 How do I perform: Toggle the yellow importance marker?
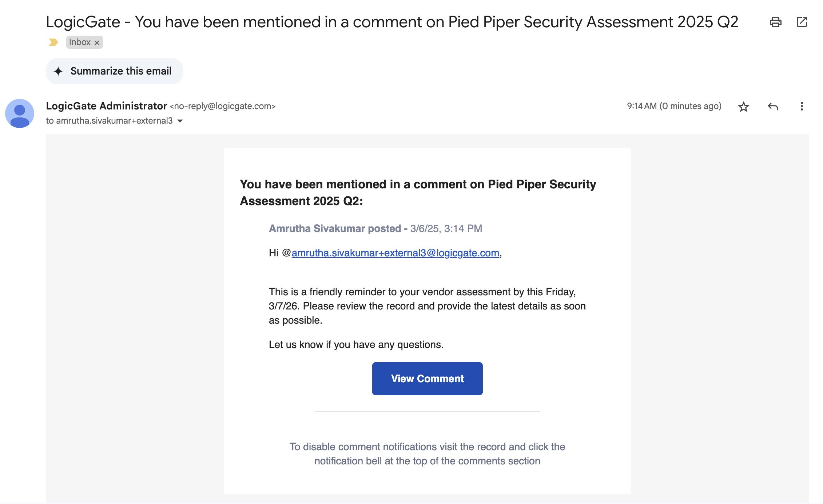click(53, 42)
